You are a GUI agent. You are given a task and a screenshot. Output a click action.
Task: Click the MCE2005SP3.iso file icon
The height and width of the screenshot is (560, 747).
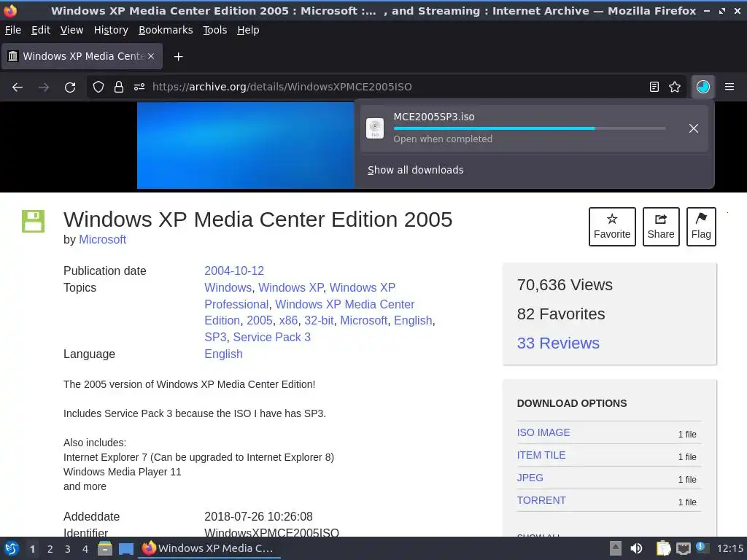(375, 128)
